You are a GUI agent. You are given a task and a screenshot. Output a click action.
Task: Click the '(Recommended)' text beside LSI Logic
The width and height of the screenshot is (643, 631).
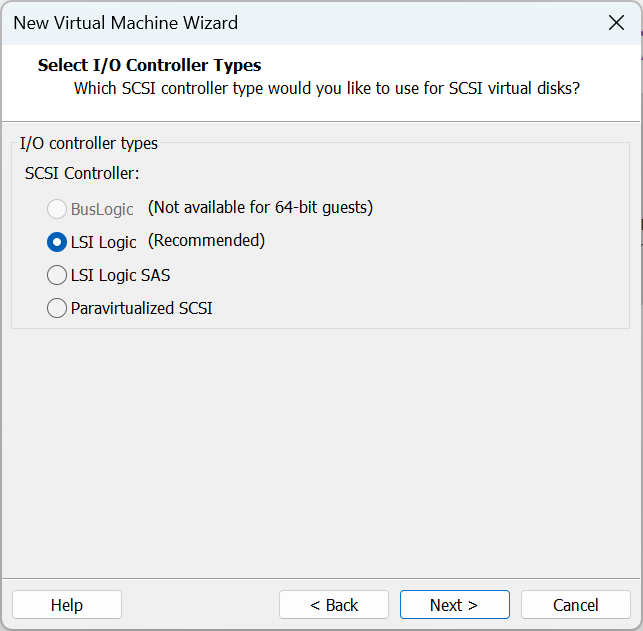pos(206,241)
